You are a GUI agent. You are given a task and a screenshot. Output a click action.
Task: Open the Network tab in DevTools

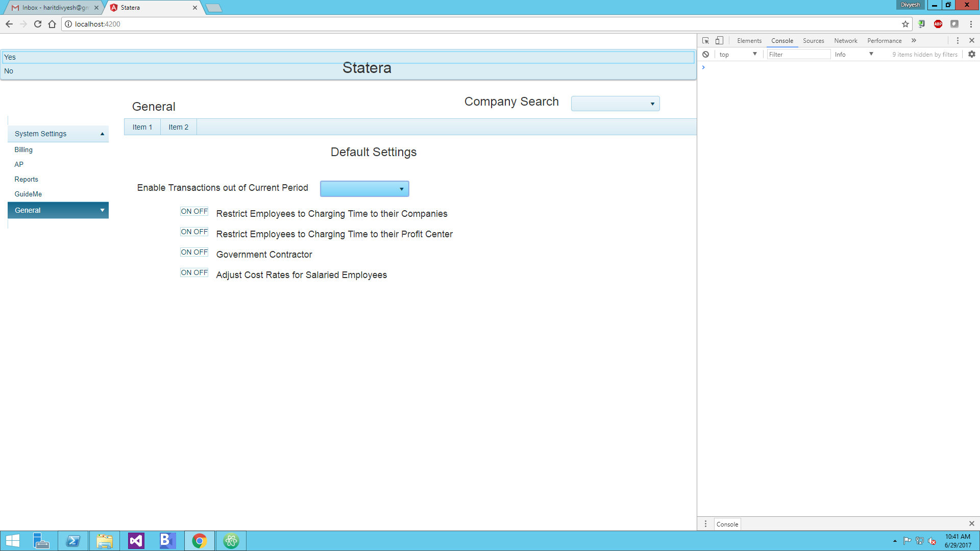845,41
